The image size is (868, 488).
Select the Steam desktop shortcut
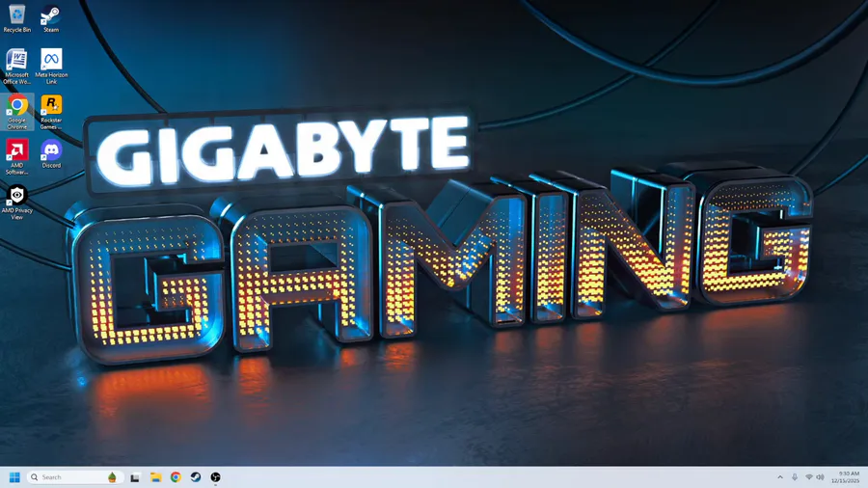point(51,19)
